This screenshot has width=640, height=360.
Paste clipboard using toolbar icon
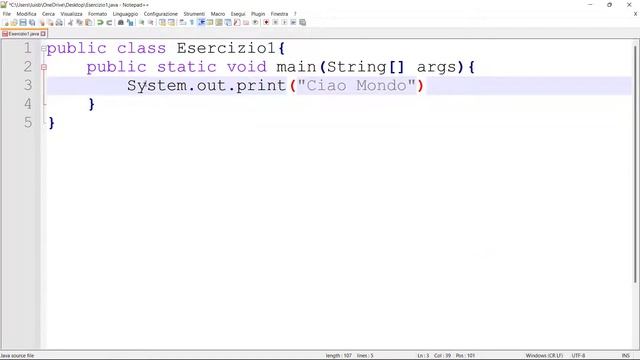(89, 22)
